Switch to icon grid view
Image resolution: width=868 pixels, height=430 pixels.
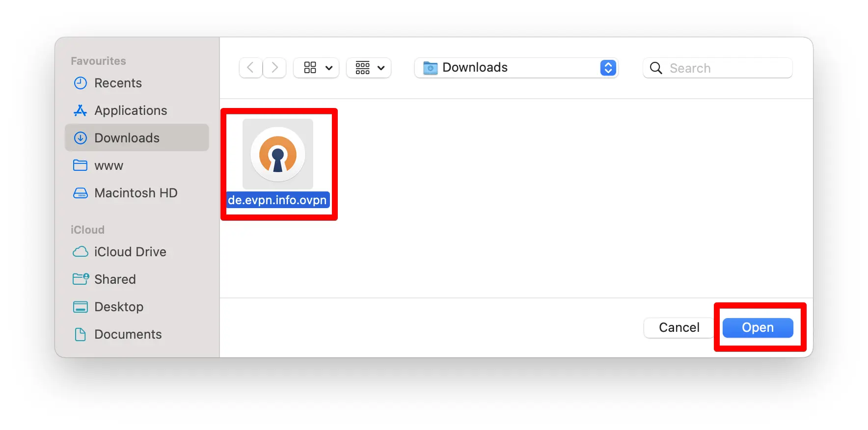pyautogui.click(x=310, y=68)
